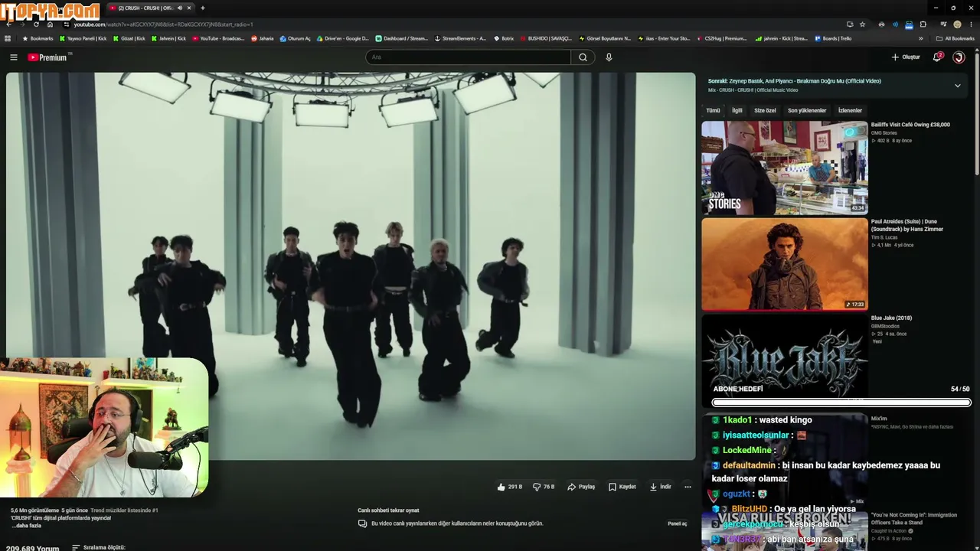Dislike the video with thumbs down
This screenshot has height=551, width=980.
pos(544,487)
